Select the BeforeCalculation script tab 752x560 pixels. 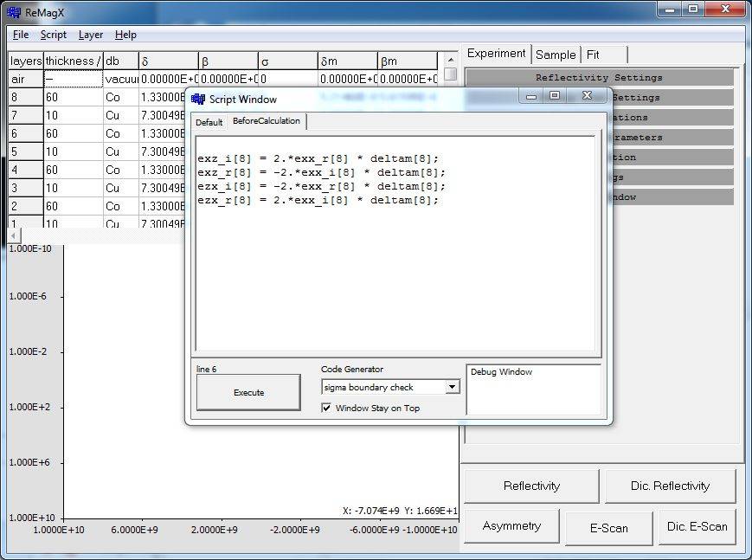(x=264, y=122)
